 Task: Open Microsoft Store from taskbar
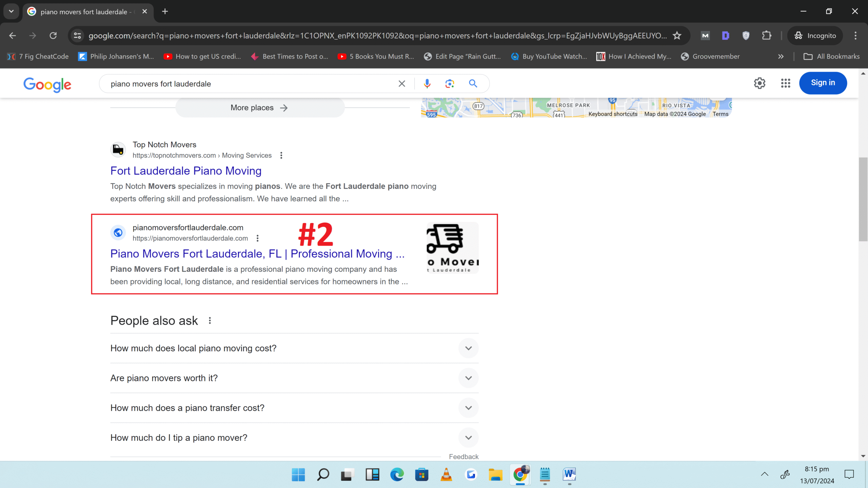pos(421,474)
